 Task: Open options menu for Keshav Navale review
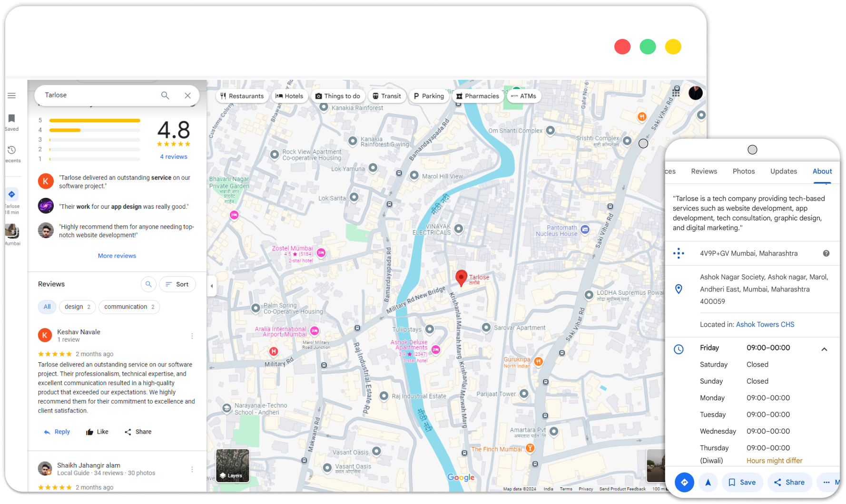click(x=192, y=336)
